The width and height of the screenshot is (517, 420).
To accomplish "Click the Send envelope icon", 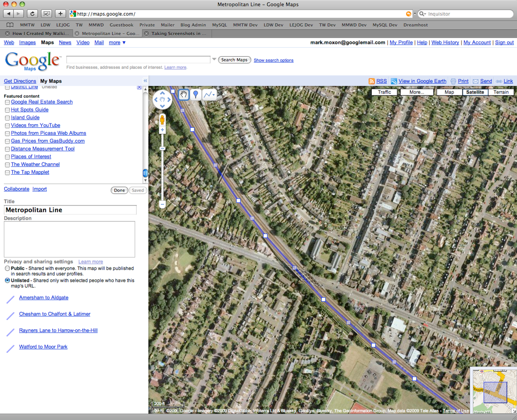I will click(x=476, y=81).
